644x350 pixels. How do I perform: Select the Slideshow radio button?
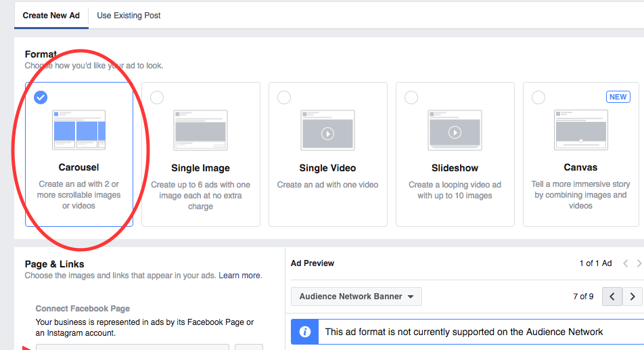tap(411, 97)
